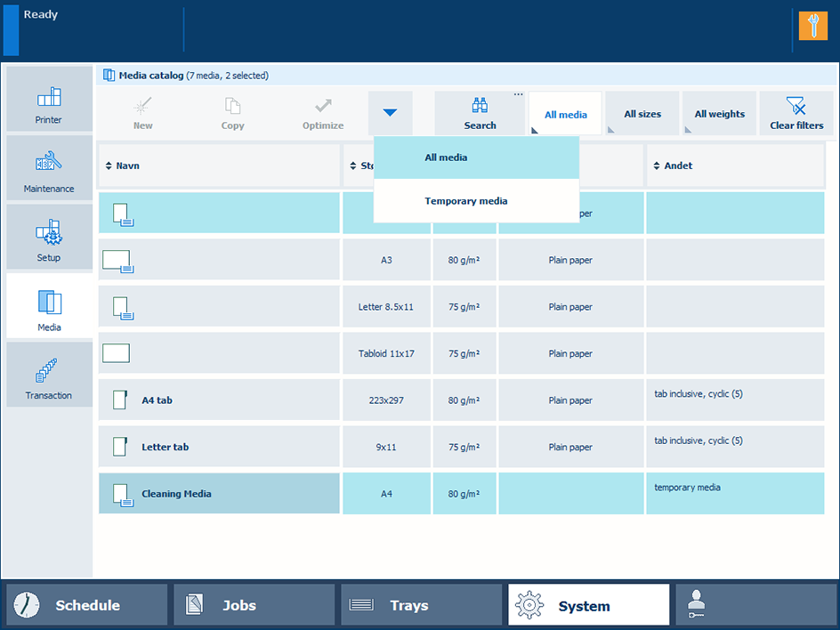
Task: Open the All weights filter dropdown
Action: (x=719, y=114)
